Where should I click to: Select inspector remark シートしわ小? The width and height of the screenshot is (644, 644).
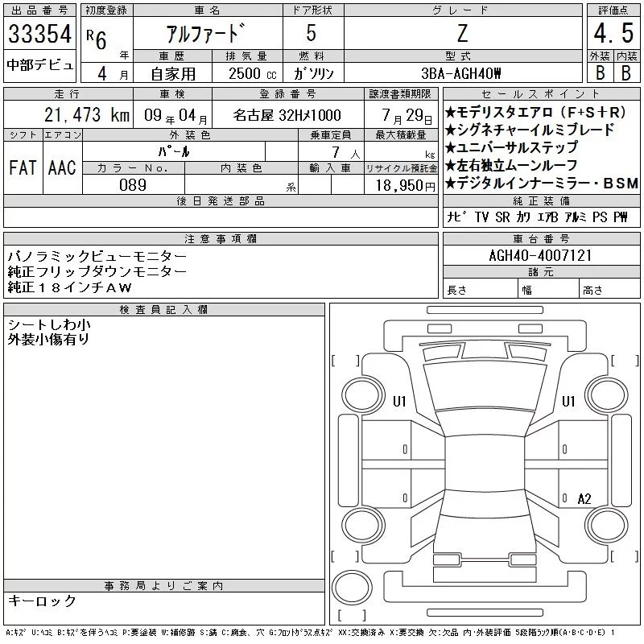(x=49, y=325)
